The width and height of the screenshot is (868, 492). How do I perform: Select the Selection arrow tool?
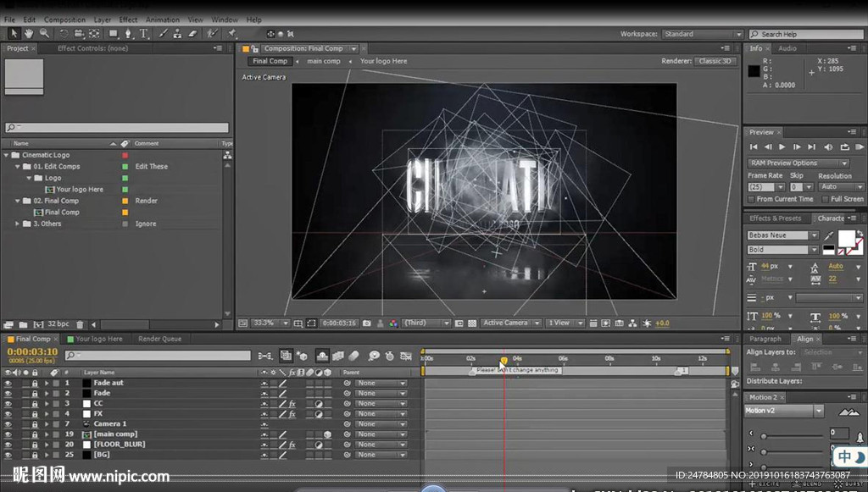14,34
